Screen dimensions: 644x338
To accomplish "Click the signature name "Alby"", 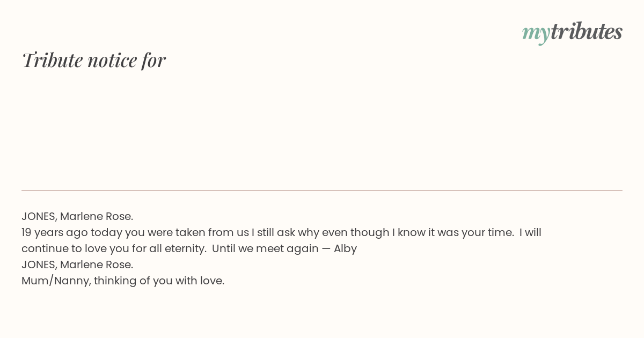I will click(x=345, y=249).
